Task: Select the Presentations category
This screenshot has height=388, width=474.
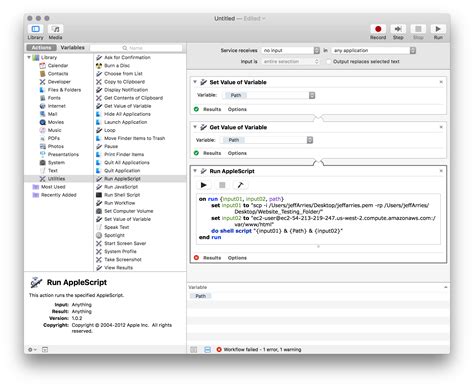Action: (63, 154)
